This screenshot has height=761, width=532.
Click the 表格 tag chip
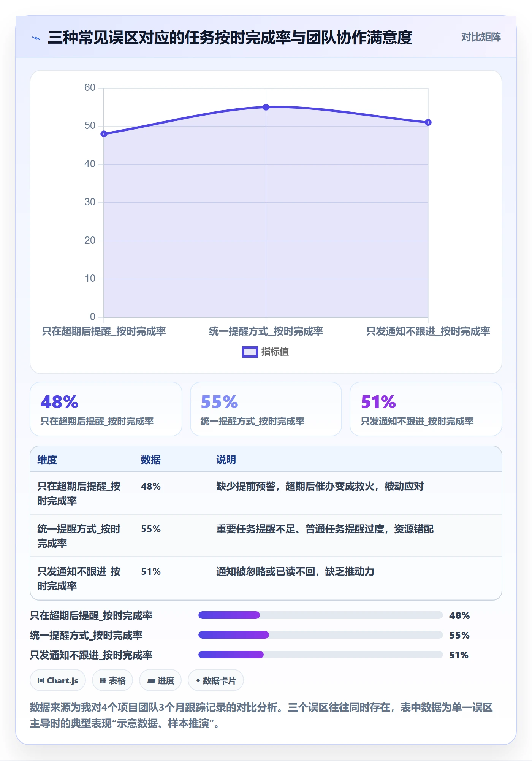point(112,680)
